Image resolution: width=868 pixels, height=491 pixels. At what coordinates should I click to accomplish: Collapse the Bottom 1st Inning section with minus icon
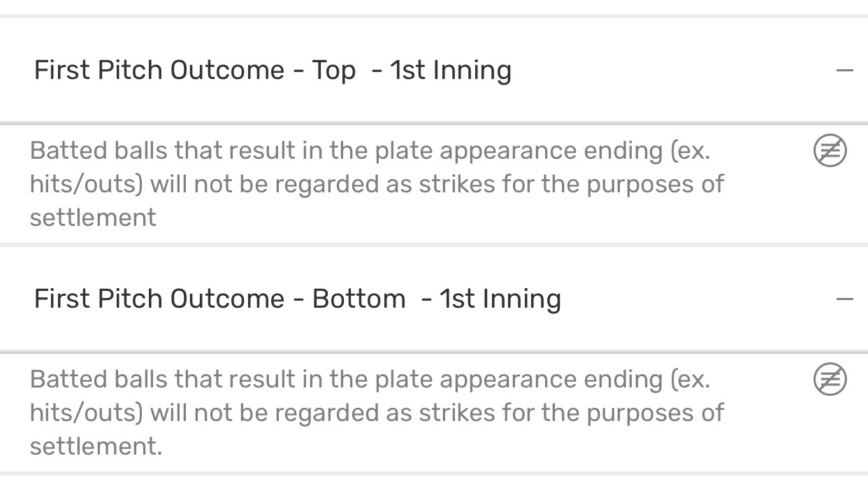pyautogui.click(x=844, y=299)
